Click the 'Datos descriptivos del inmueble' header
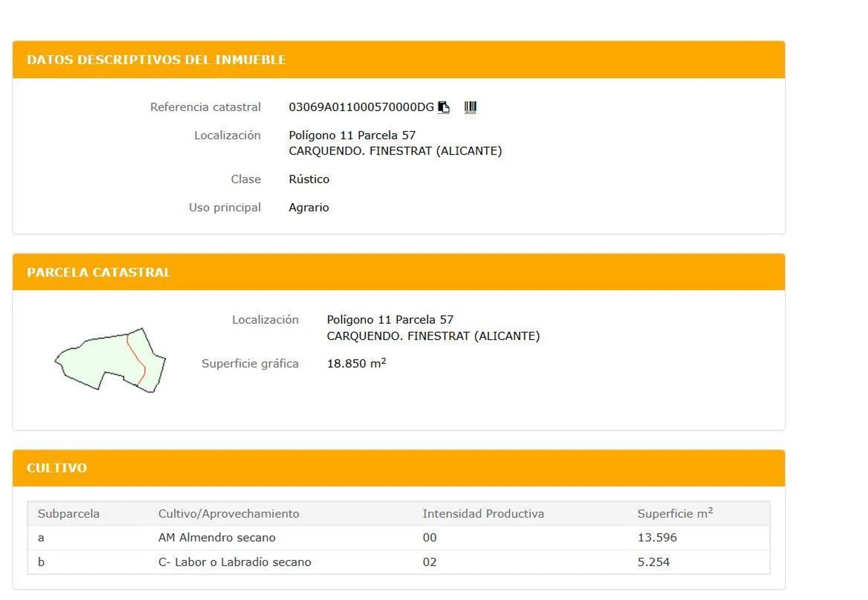 [x=156, y=60]
